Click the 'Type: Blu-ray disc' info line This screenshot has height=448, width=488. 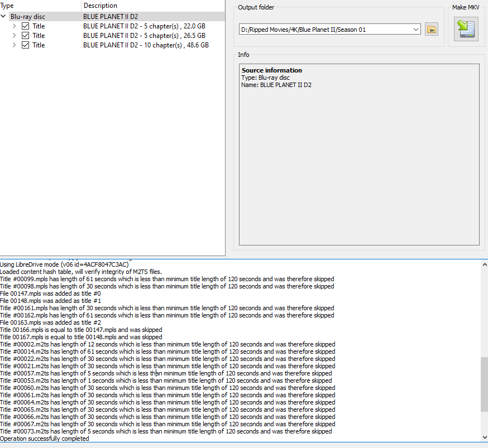pos(265,78)
